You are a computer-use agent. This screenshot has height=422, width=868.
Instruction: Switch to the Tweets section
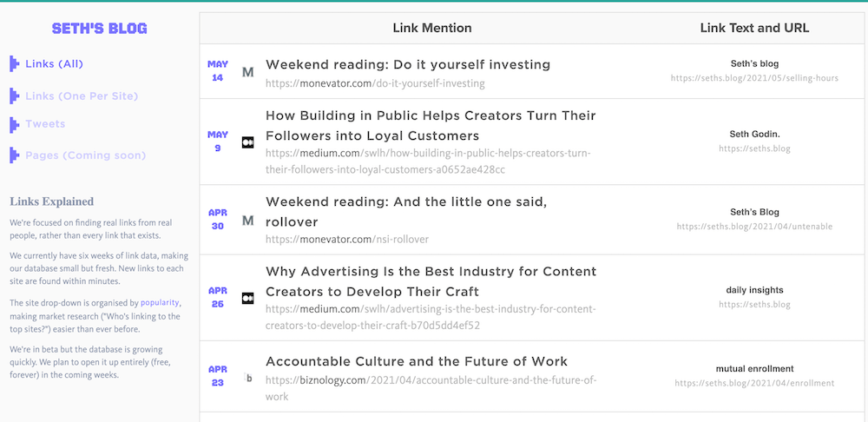45,124
